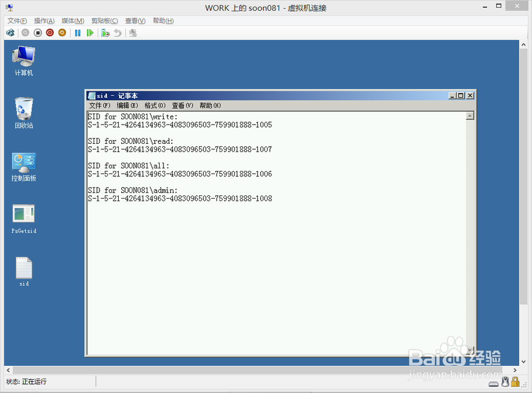Click the Ctrl+Alt+Del toolbar icon
The height and width of the screenshot is (393, 532).
click(11, 33)
